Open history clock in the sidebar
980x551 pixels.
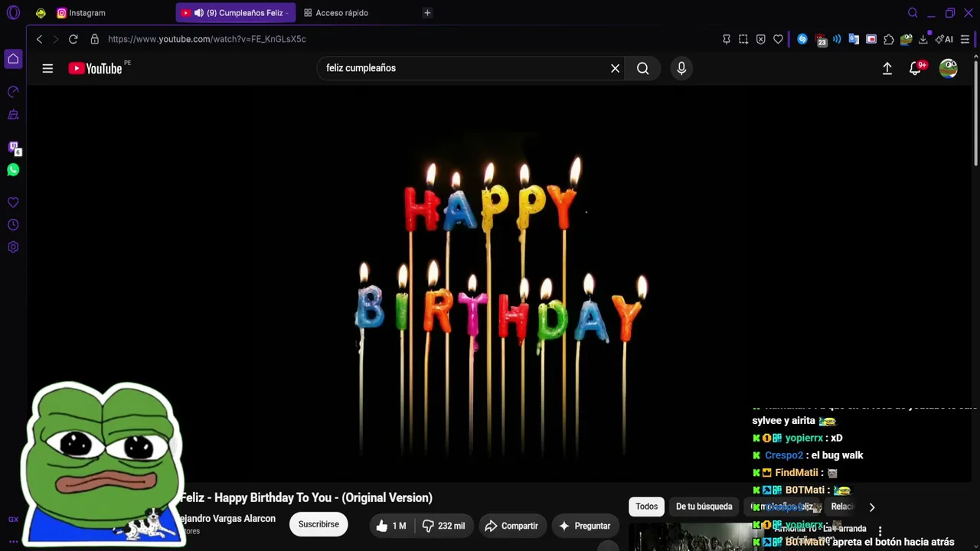[13, 225]
